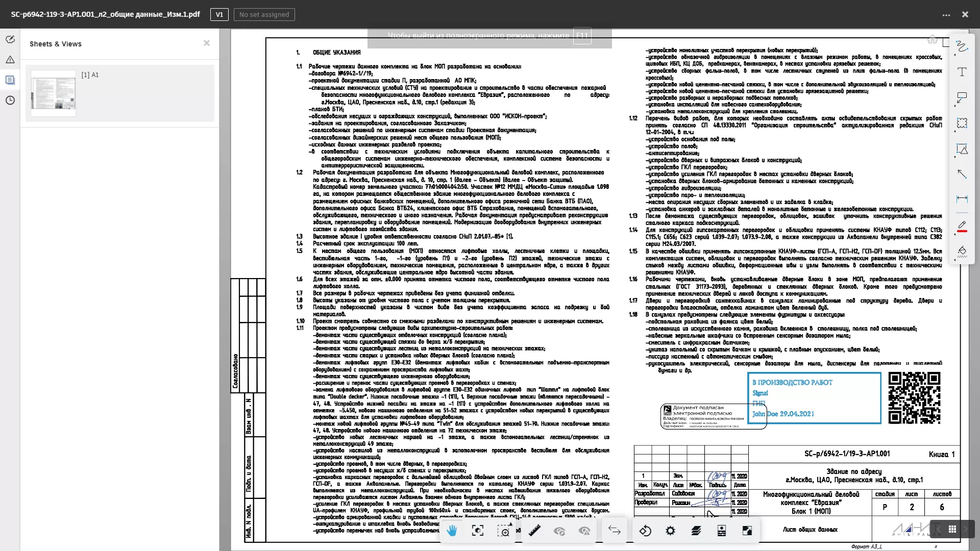Click 'John Doe 29.04.2021' stamp text
This screenshot has width=980, height=551.
(783, 414)
